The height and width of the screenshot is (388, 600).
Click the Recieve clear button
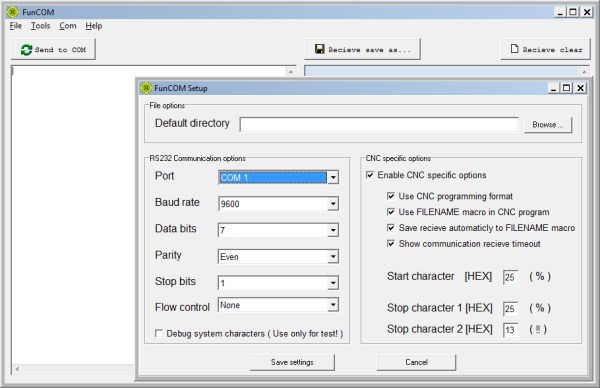546,49
